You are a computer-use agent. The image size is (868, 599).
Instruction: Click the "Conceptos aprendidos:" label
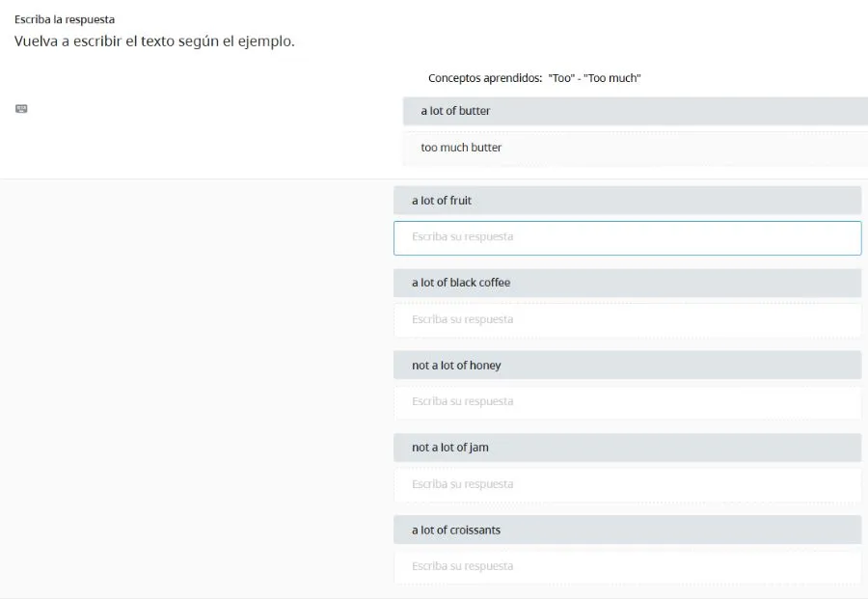(x=484, y=78)
